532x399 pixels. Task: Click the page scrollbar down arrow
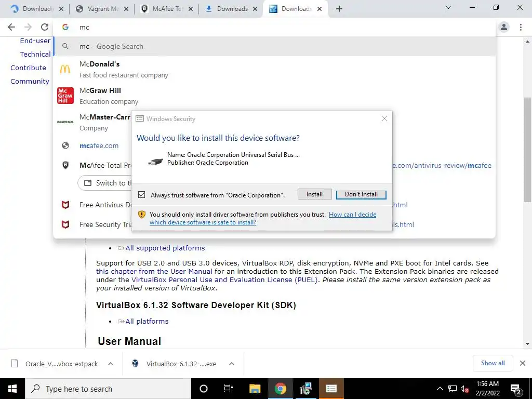click(527, 344)
